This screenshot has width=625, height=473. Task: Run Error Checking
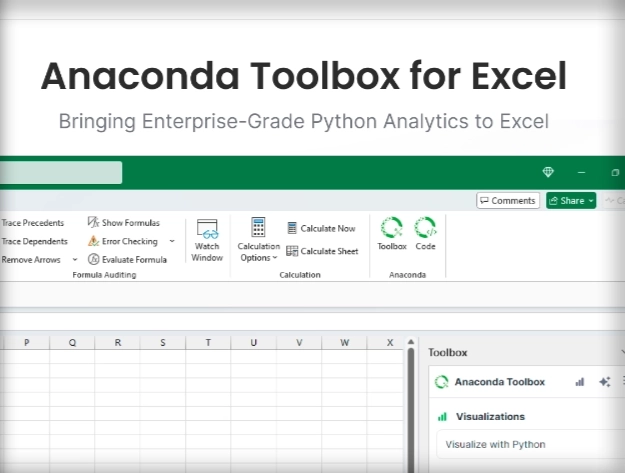click(x=123, y=241)
